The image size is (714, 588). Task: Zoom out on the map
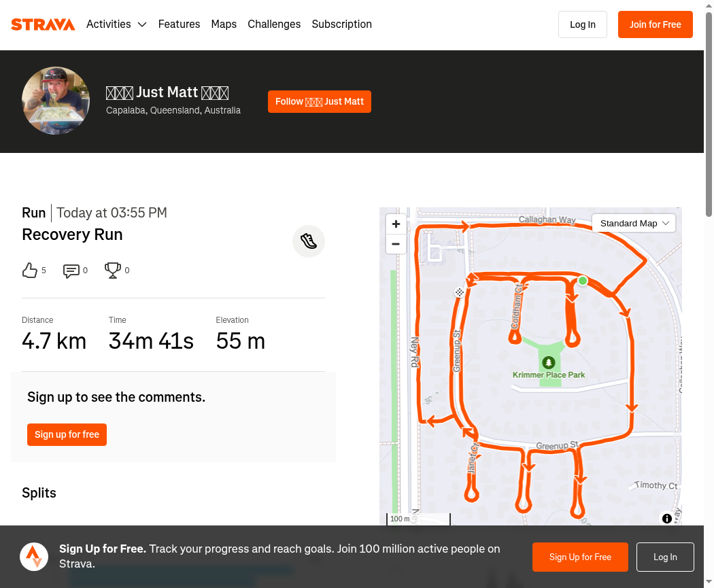396,244
